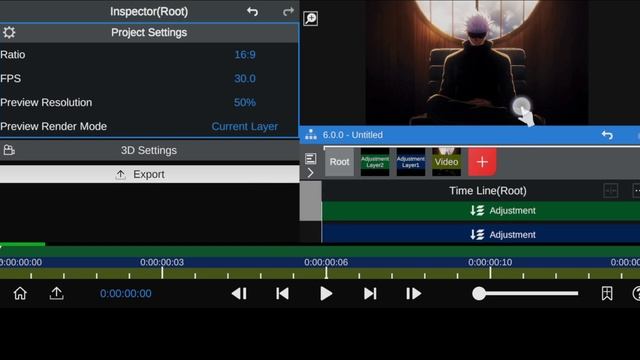Click the sort icon on the blue Adjustment track
The image size is (640, 360).
pyautogui.click(x=477, y=234)
